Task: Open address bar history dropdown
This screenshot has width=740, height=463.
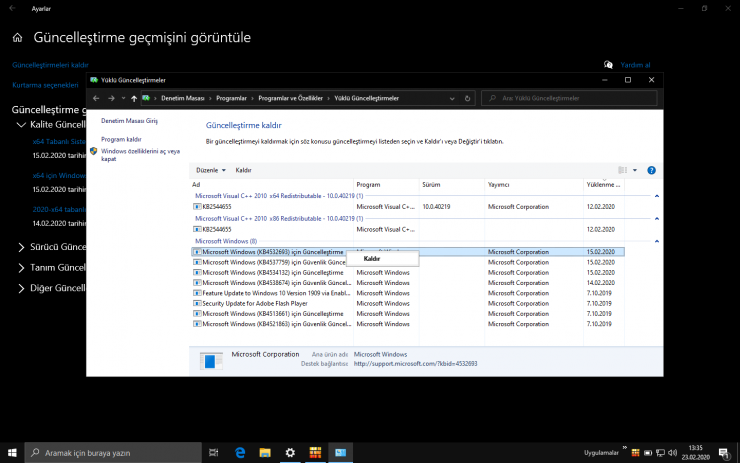Action: (452, 98)
